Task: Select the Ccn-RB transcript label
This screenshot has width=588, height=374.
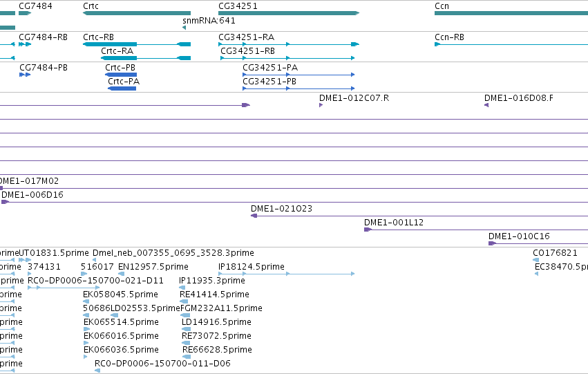Action: [449, 37]
